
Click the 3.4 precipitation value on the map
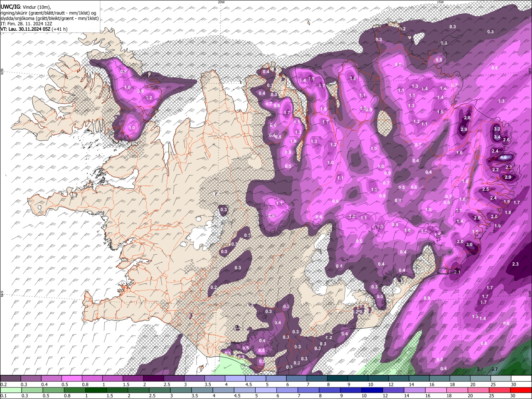click(497, 137)
